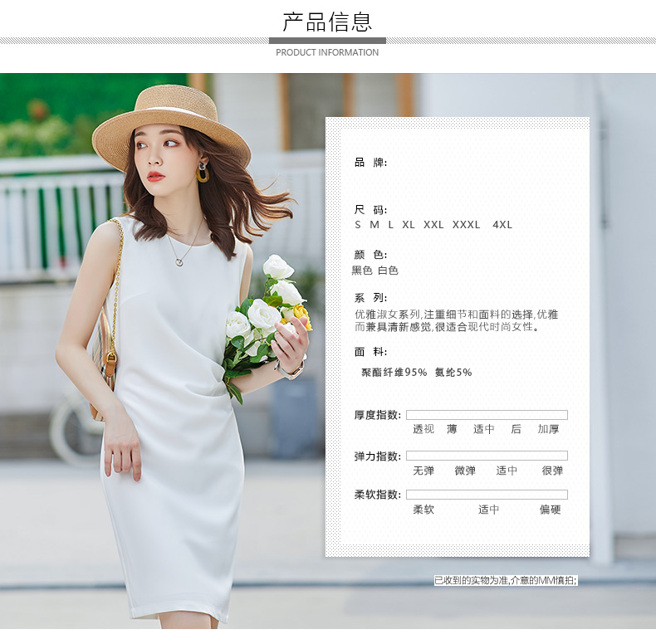The height and width of the screenshot is (644, 656).
Task: Click 适中 under thickness index
Action: 483,429
